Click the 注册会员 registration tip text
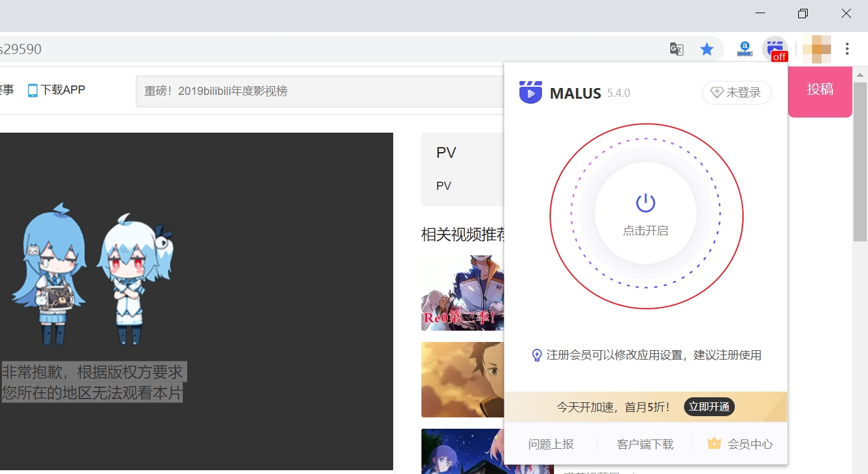The height and width of the screenshot is (474, 868). [x=654, y=355]
